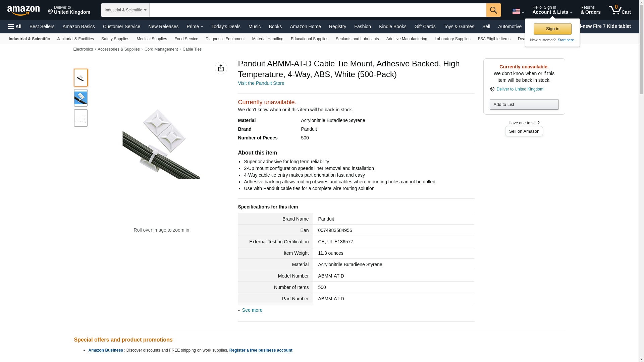The width and height of the screenshot is (644, 362).
Task: Click the Add to List button
Action: click(524, 105)
